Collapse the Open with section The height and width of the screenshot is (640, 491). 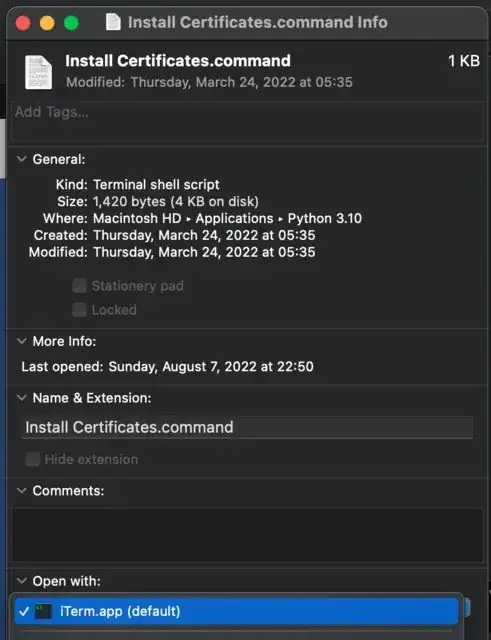click(22, 580)
